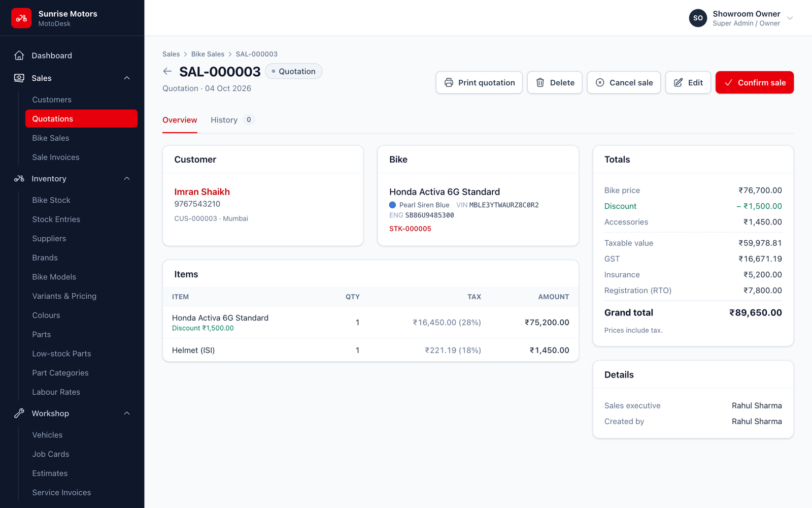Click the Dashboard home icon
The width and height of the screenshot is (812, 508).
tap(19, 55)
